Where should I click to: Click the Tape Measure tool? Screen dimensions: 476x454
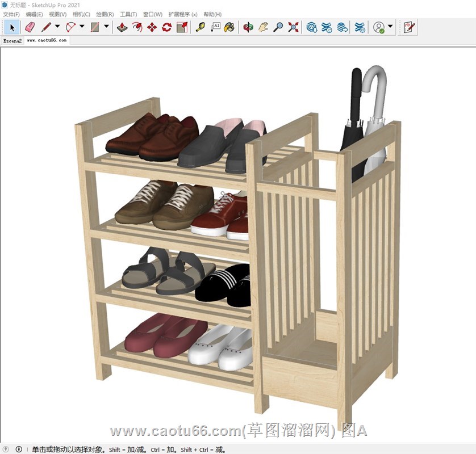coord(200,27)
